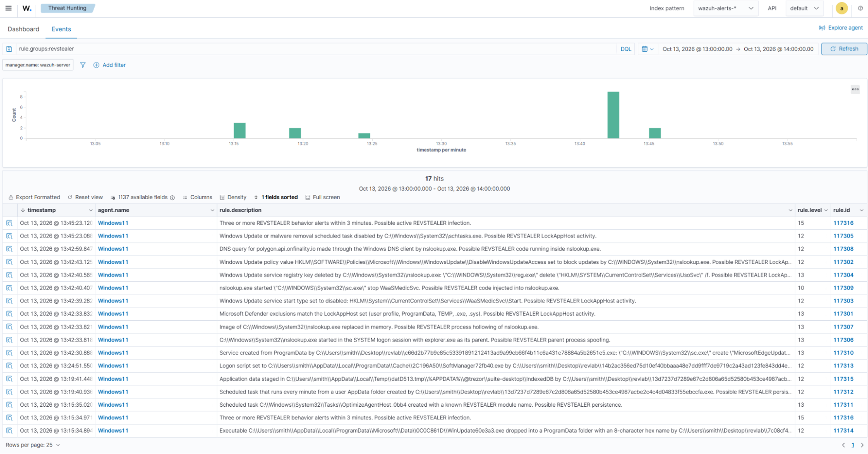Inspect details of rule 117305 event row
The image size is (868, 454).
pyautogui.click(x=10, y=236)
